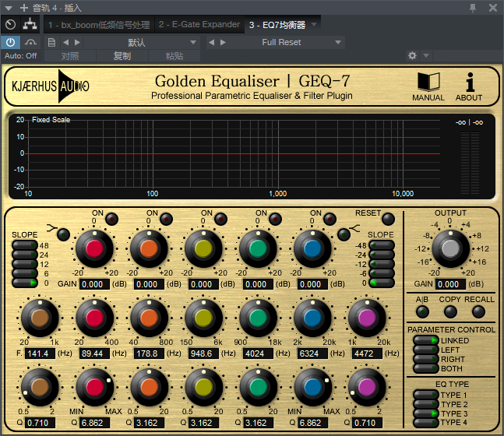Click the Fixed Scale label in graph
This screenshot has width=504, height=436.
[x=51, y=120]
